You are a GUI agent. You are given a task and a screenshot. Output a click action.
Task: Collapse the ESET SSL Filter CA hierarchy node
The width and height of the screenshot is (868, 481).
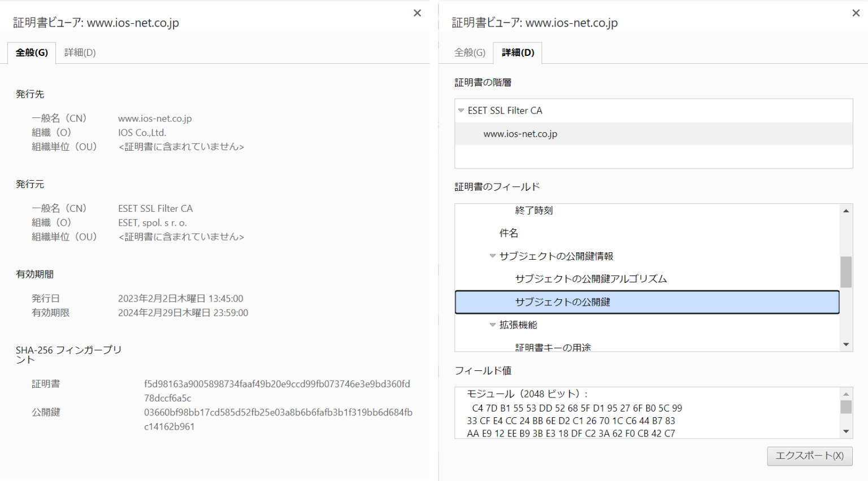click(461, 110)
